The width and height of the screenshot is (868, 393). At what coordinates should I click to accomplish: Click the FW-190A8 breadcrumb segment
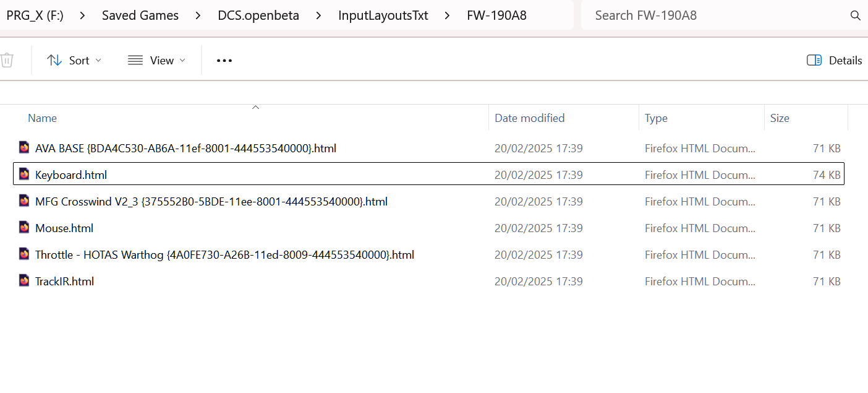coord(497,15)
